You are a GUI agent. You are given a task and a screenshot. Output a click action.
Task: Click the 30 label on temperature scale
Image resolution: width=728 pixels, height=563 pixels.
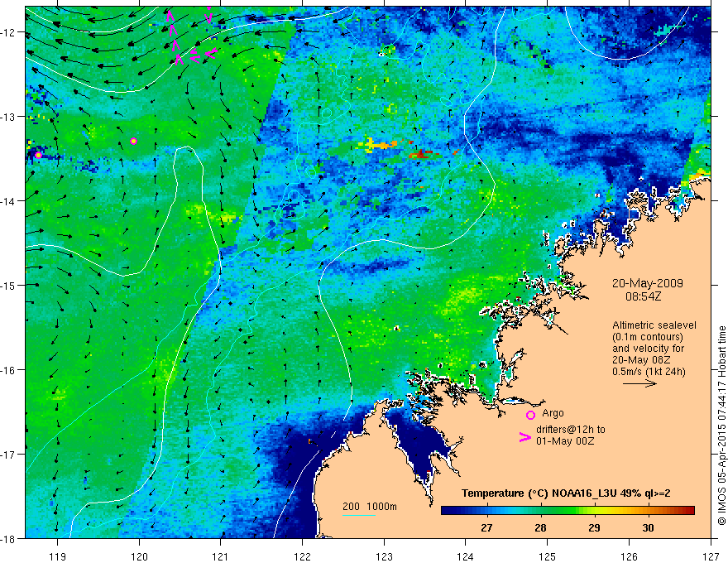coord(648,528)
